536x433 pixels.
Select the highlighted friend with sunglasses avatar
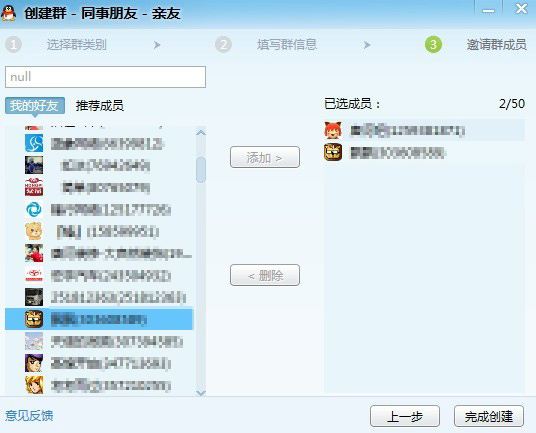coord(99,319)
